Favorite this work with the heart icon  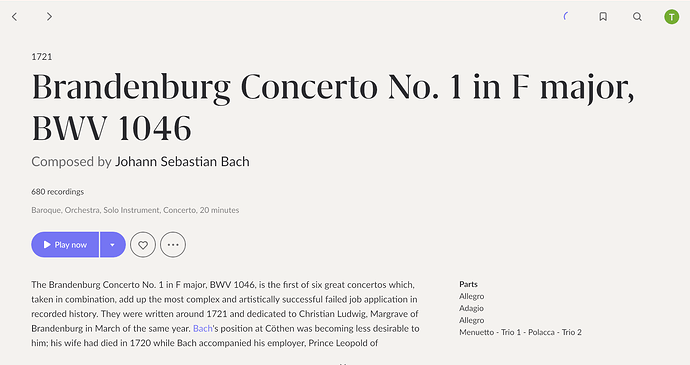pos(143,245)
